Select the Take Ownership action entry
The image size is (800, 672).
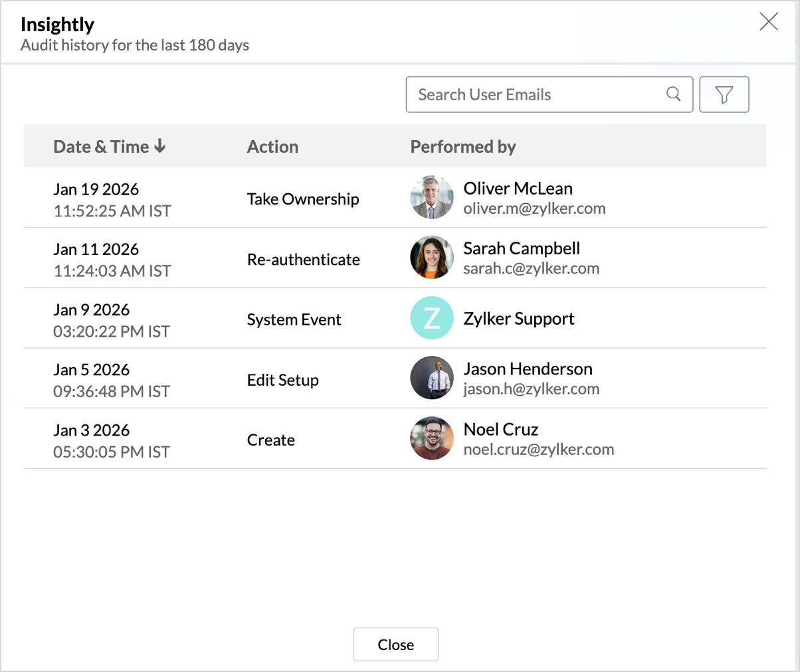pyautogui.click(x=303, y=199)
